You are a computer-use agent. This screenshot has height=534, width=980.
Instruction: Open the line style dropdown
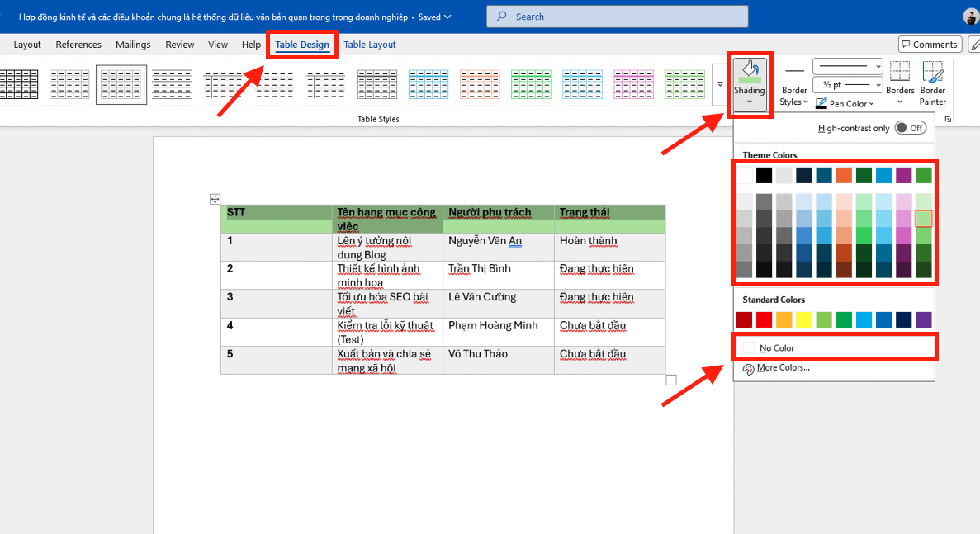coord(848,66)
